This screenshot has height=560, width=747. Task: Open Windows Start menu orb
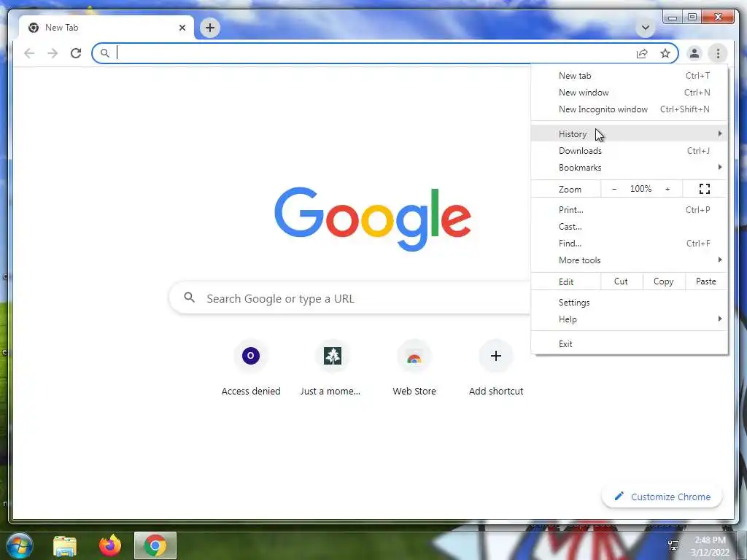(x=19, y=545)
